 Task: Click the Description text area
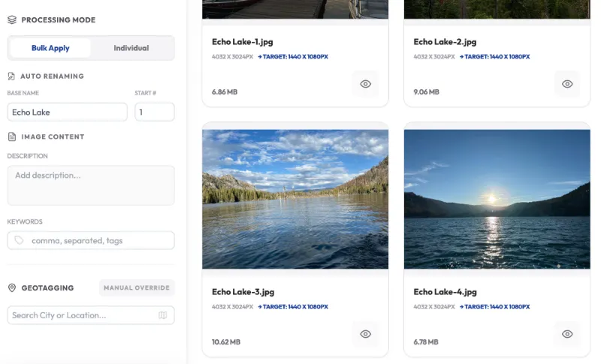click(x=91, y=185)
